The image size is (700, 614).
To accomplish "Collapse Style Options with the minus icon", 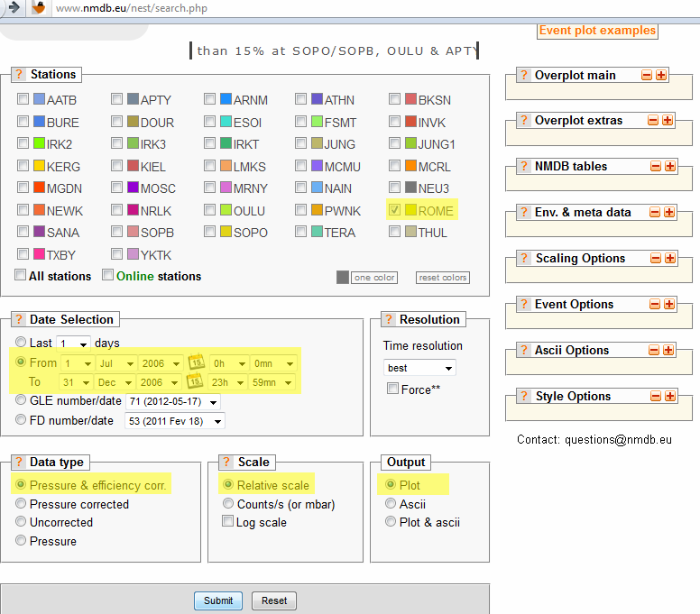I will [x=656, y=396].
